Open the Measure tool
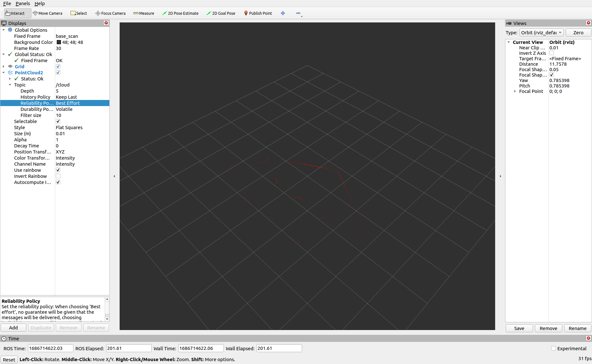The image size is (592, 364). click(x=144, y=13)
